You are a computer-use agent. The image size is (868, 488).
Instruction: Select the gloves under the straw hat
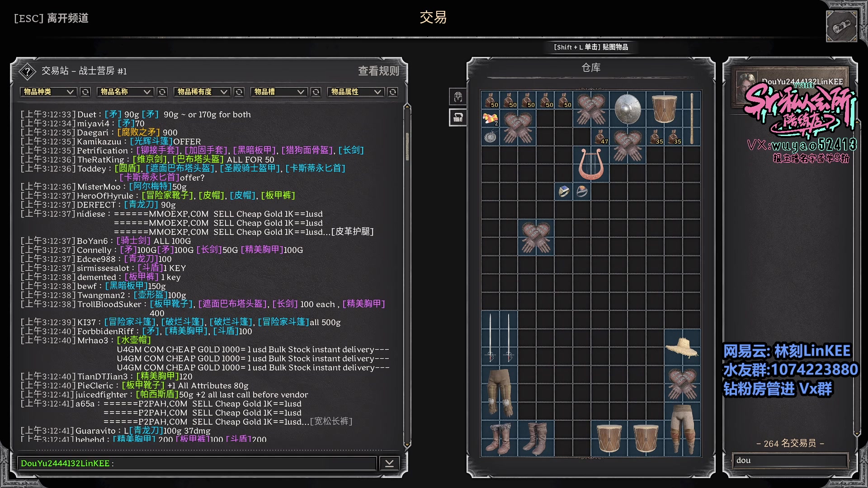click(682, 384)
